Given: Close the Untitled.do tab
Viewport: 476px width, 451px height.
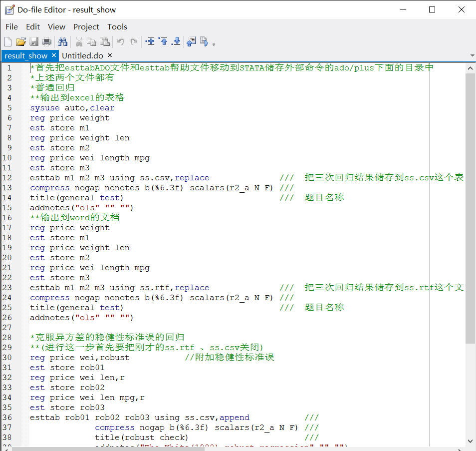Looking at the screenshot, I should point(109,55).
